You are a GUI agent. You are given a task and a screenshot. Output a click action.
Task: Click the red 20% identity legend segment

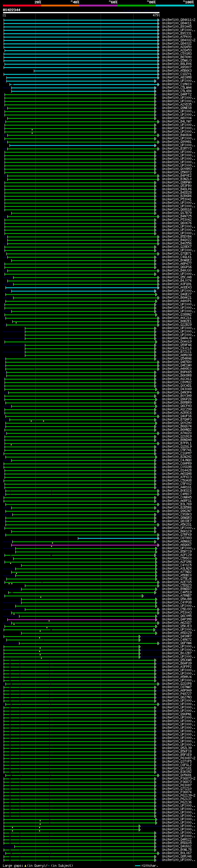[x=22, y=6]
